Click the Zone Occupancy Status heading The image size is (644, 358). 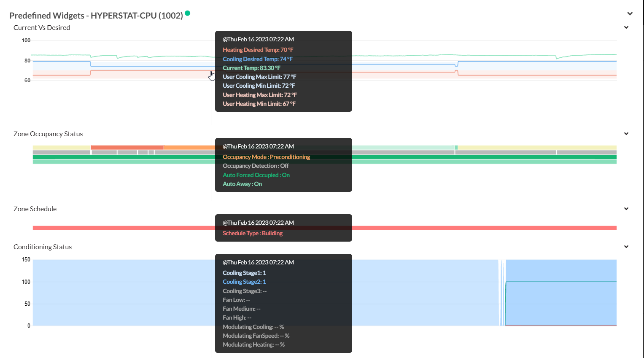[48, 134]
